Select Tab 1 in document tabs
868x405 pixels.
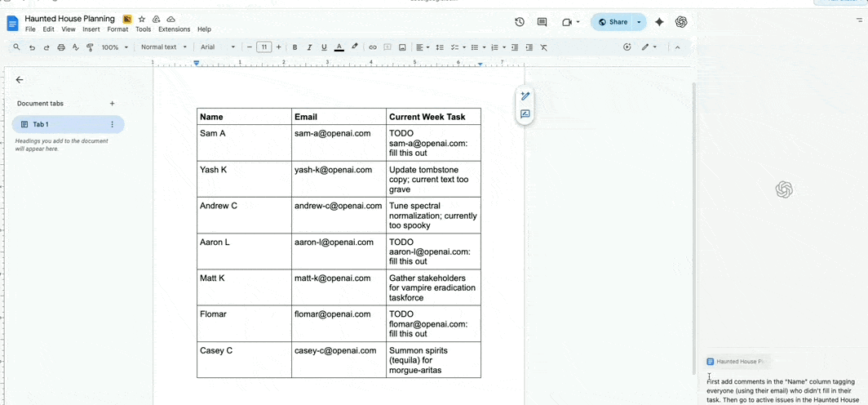click(68, 125)
